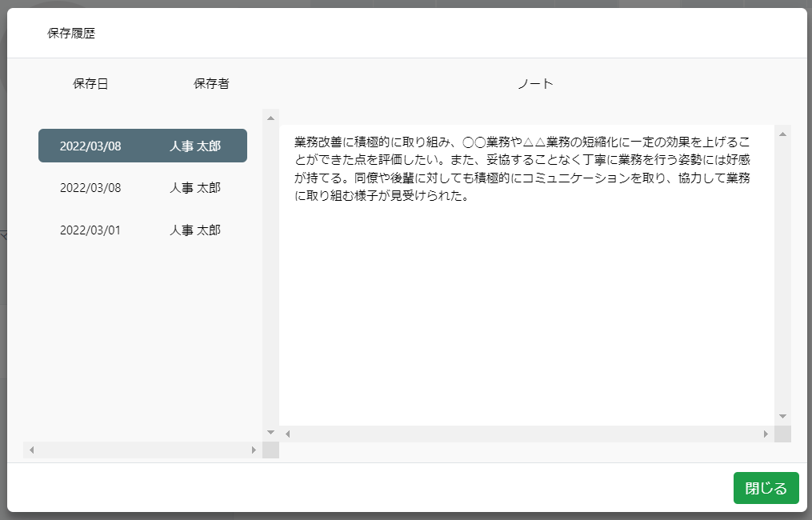Click the history list horizontal scrollbar track

tap(142, 450)
